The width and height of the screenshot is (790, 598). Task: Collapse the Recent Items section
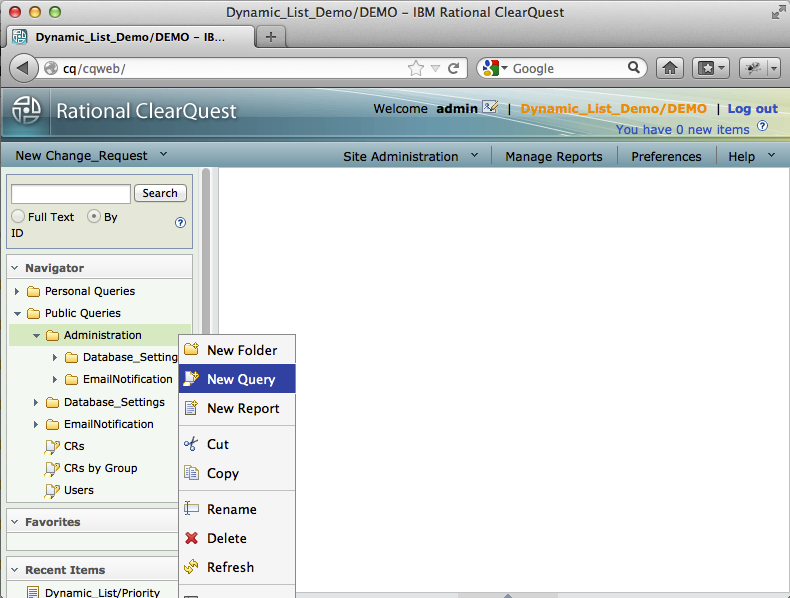15,570
